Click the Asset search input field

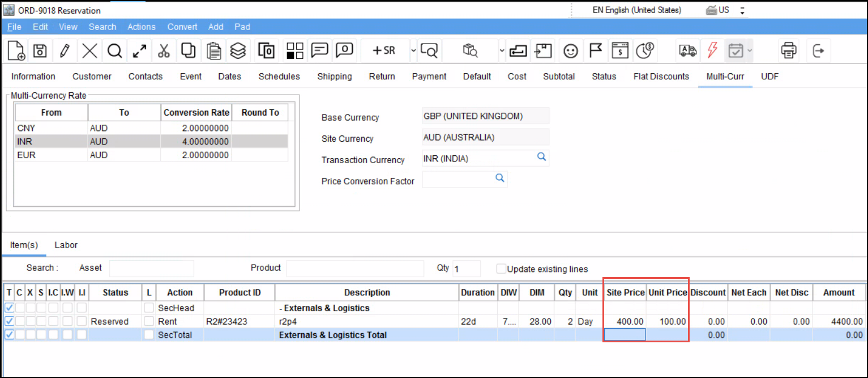tap(151, 269)
